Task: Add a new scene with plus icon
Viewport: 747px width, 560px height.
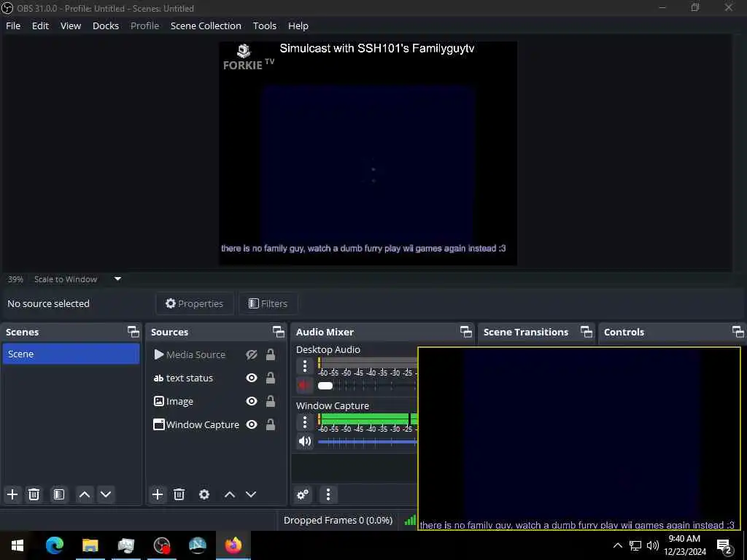Action: point(12,494)
